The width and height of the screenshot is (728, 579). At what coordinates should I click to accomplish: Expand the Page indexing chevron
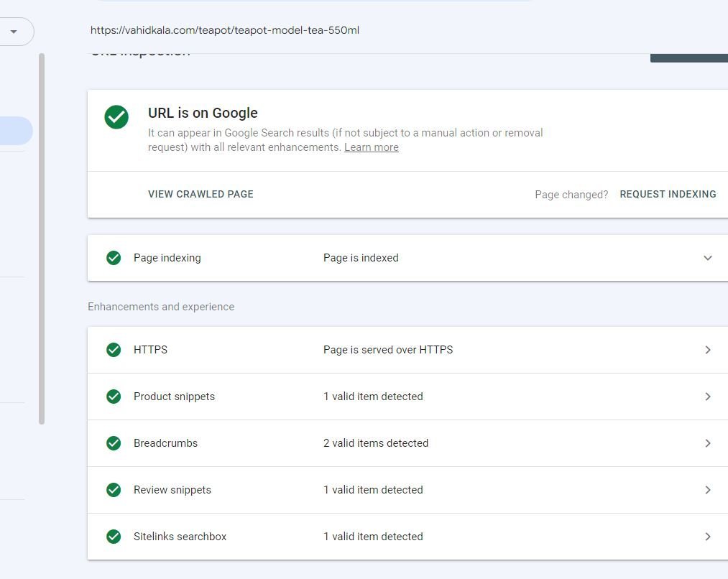[x=708, y=258]
